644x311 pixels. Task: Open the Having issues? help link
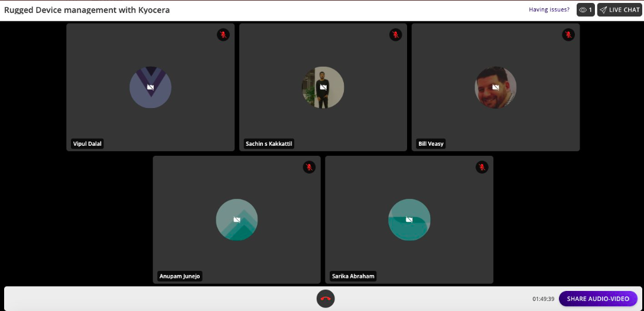pos(549,10)
